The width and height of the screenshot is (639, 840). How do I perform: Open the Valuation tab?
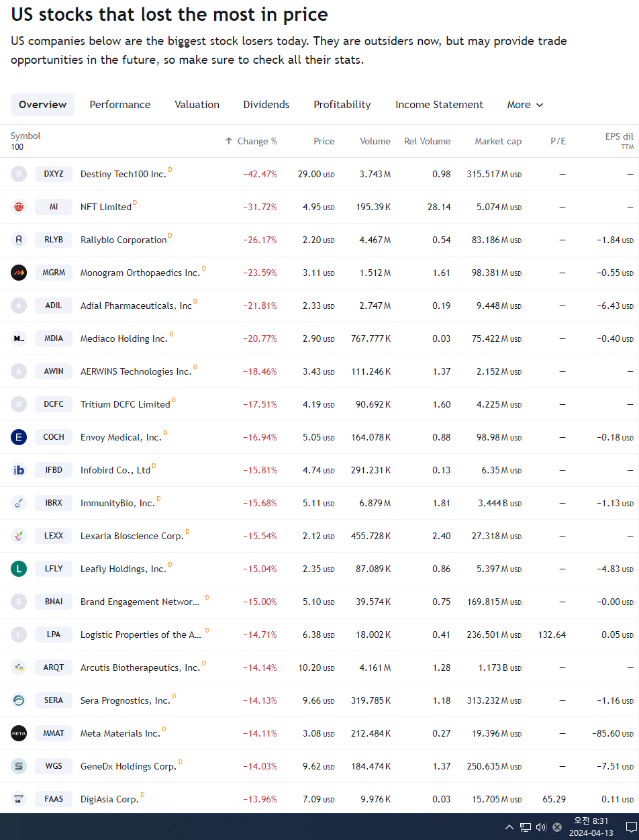197,105
